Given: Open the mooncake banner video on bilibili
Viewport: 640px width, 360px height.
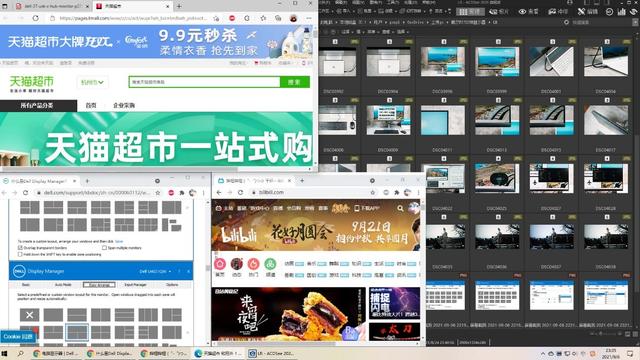Looking at the screenshot, I should point(289,314).
